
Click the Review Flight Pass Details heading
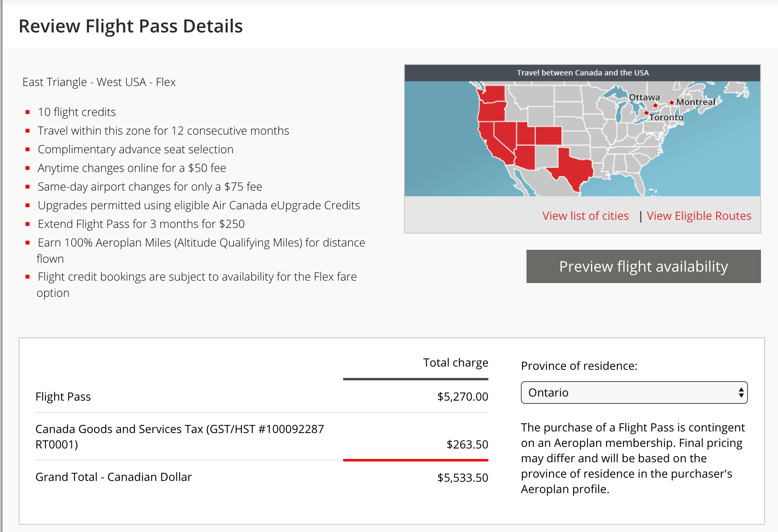(x=131, y=26)
